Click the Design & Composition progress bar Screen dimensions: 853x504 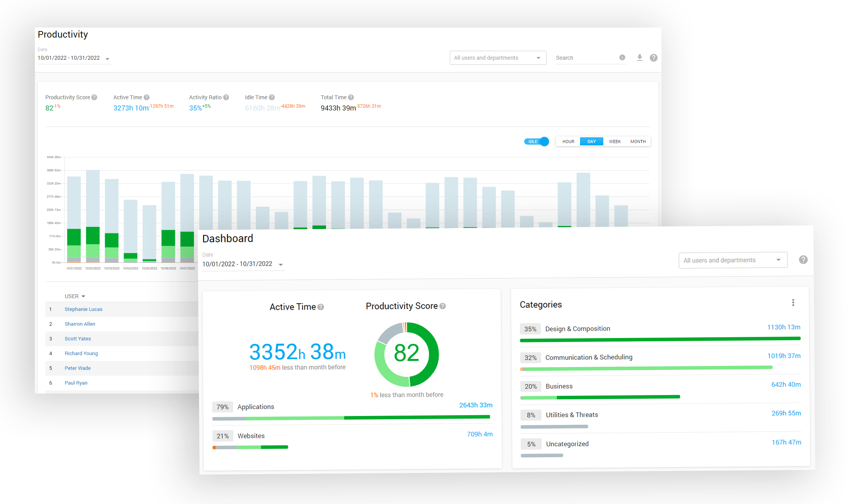pyautogui.click(x=660, y=339)
